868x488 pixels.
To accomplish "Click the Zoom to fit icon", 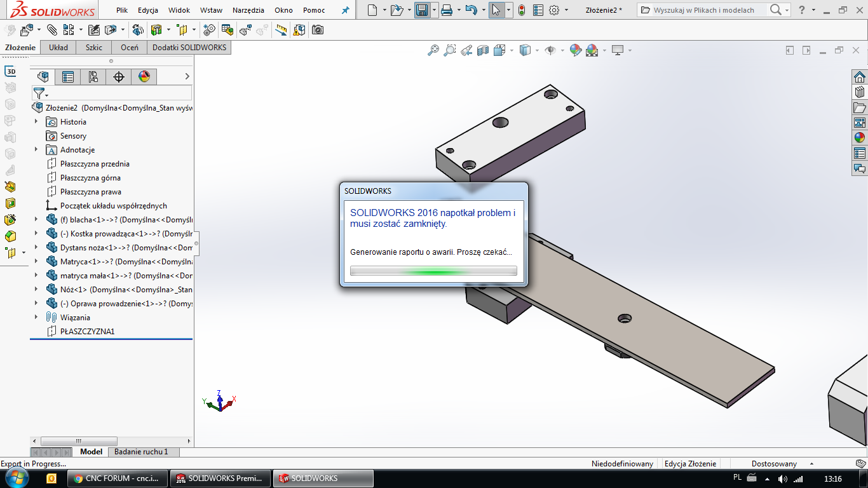I will pos(433,50).
